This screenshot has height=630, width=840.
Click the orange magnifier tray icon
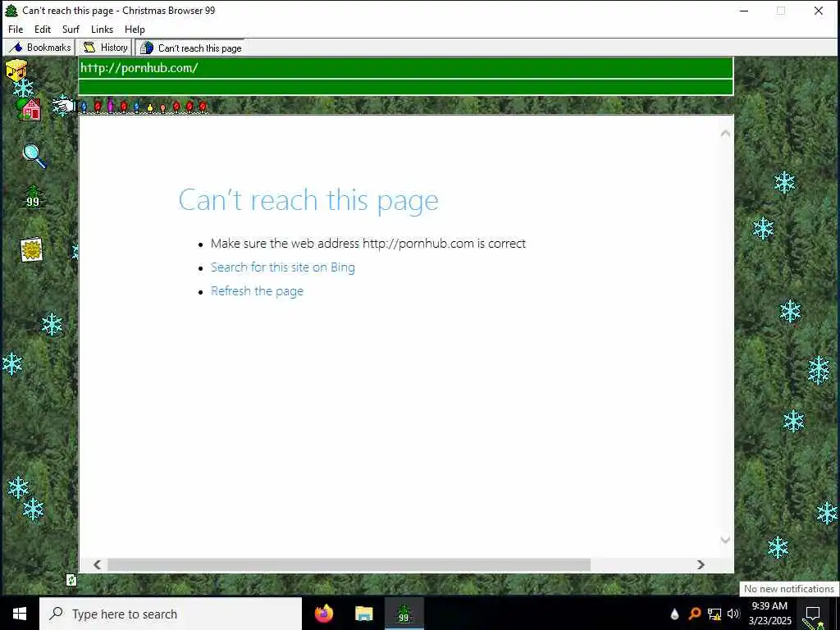694,614
